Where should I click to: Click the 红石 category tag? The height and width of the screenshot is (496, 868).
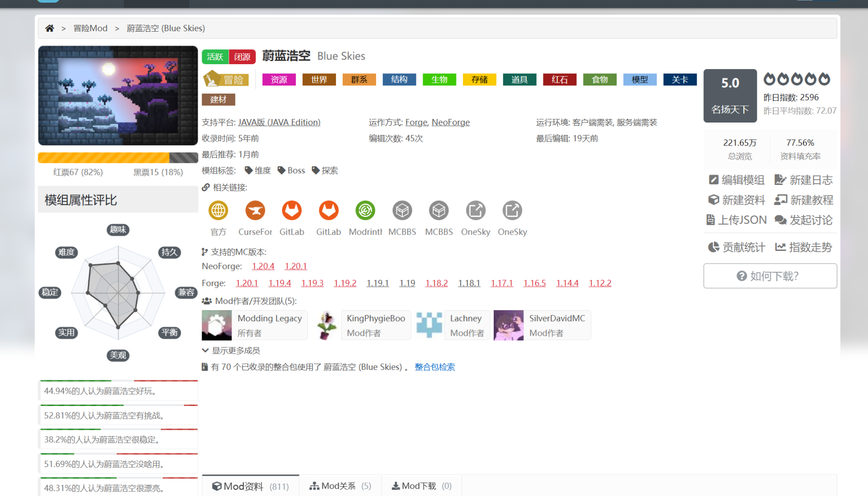pos(560,80)
